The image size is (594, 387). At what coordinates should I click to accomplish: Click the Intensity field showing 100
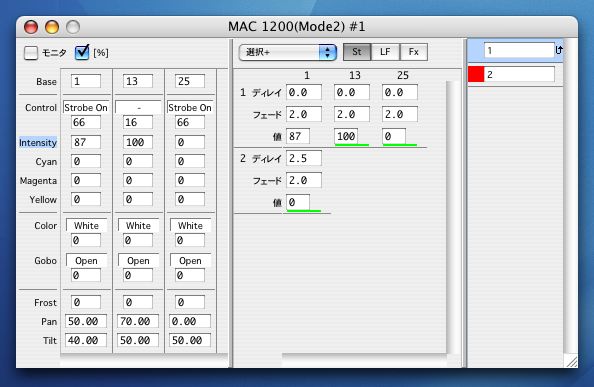pyautogui.click(x=138, y=142)
